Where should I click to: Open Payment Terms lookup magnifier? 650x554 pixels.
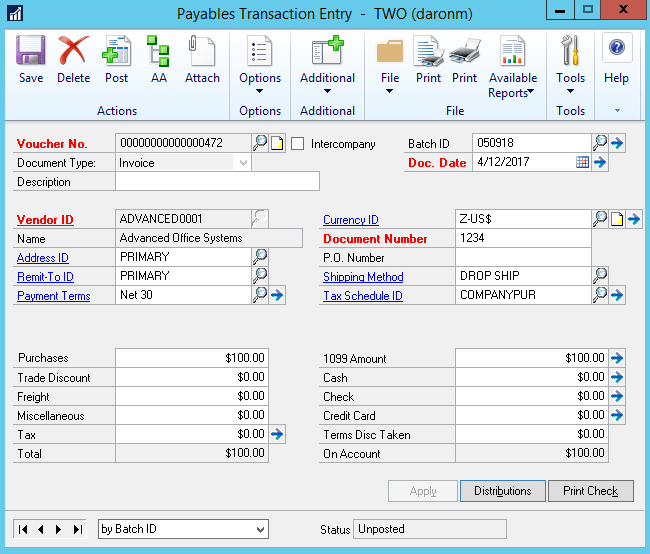click(260, 295)
